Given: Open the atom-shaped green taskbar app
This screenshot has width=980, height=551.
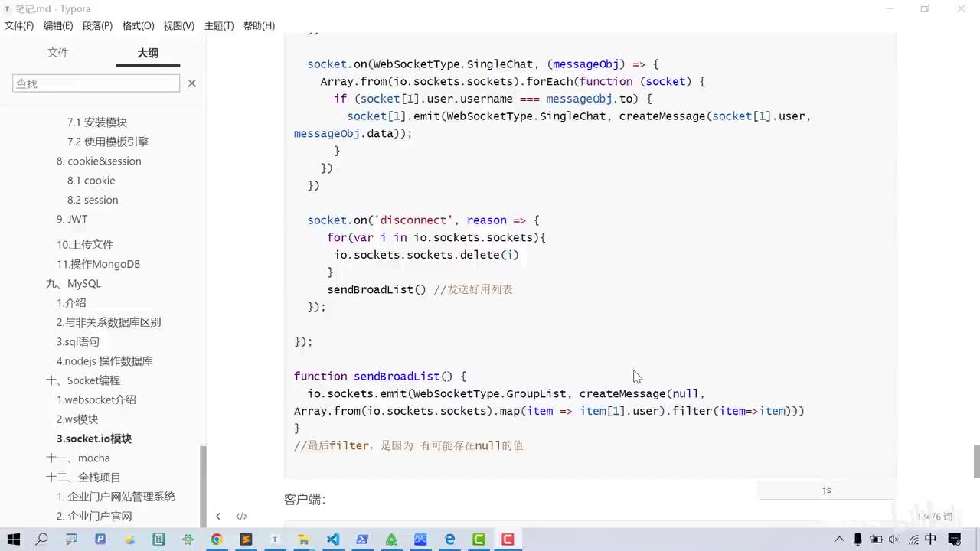Looking at the screenshot, I should [188, 540].
